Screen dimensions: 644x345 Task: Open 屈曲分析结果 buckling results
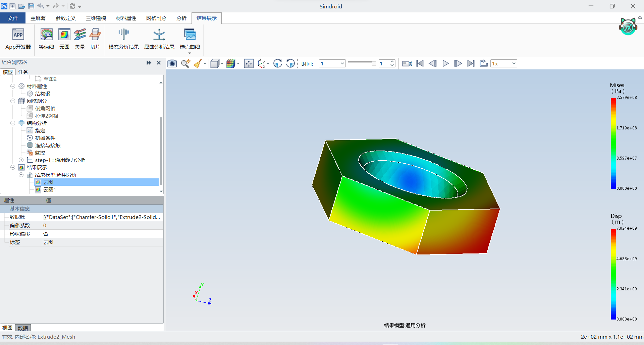159,39
